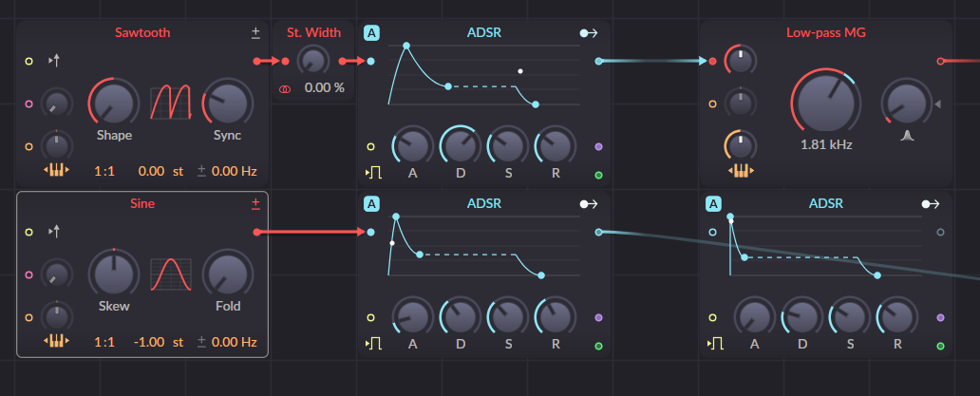Toggle the A badge on bottom-middle ADSR

[372, 203]
